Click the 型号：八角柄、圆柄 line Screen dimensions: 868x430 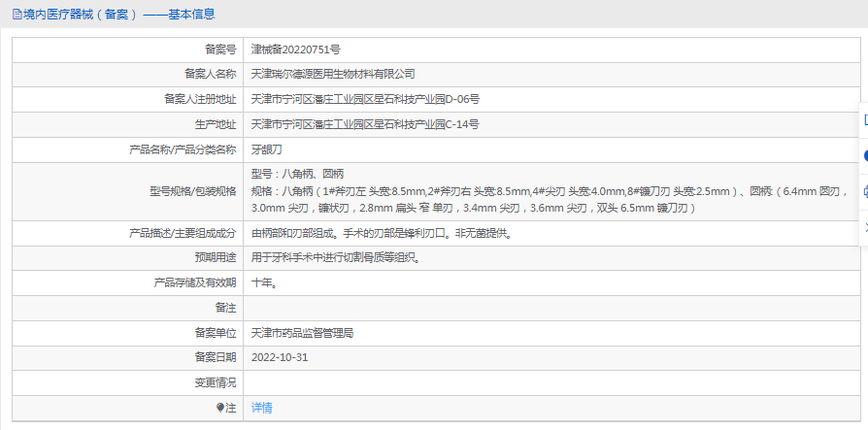(x=297, y=175)
